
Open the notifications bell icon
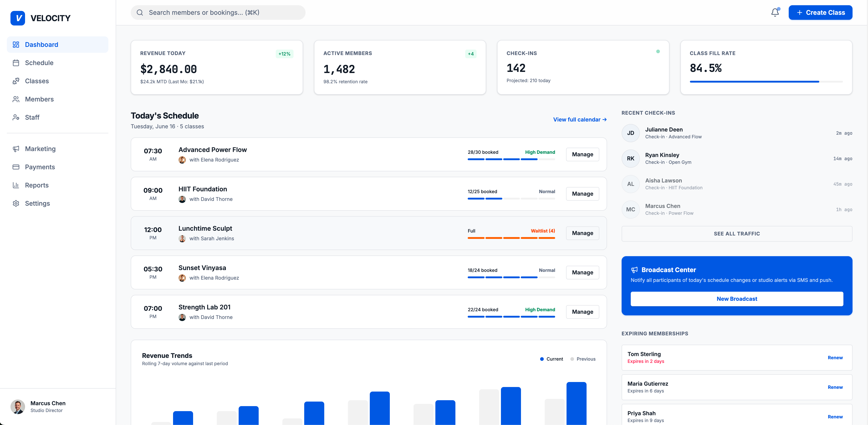pos(775,13)
